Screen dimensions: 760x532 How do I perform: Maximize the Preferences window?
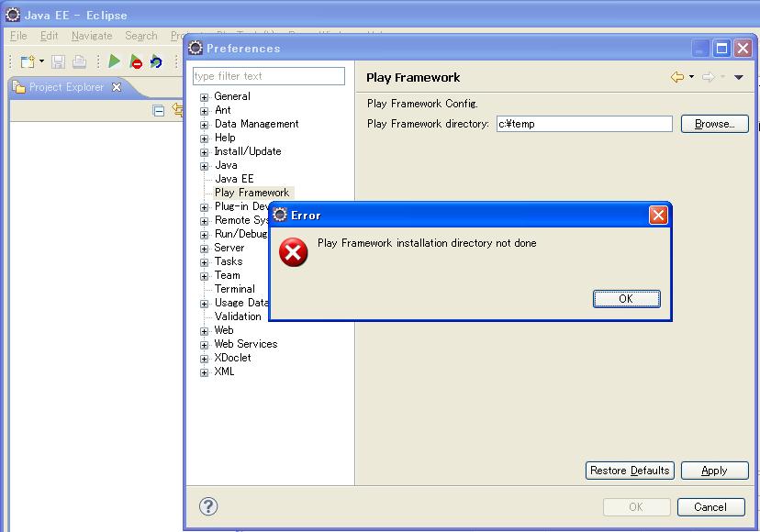[721, 49]
